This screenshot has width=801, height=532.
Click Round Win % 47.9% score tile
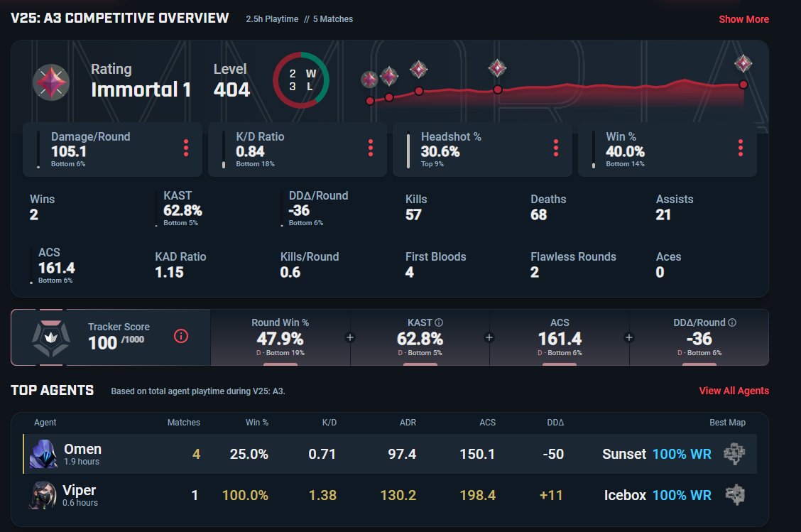pos(280,337)
